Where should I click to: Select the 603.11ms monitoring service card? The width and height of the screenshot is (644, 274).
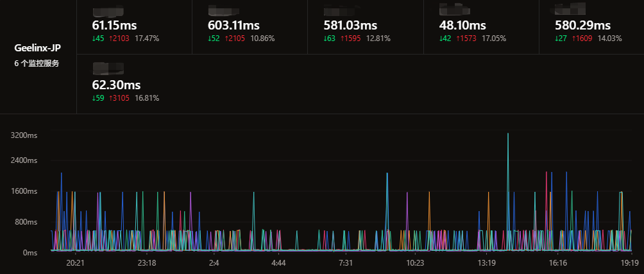250,27
